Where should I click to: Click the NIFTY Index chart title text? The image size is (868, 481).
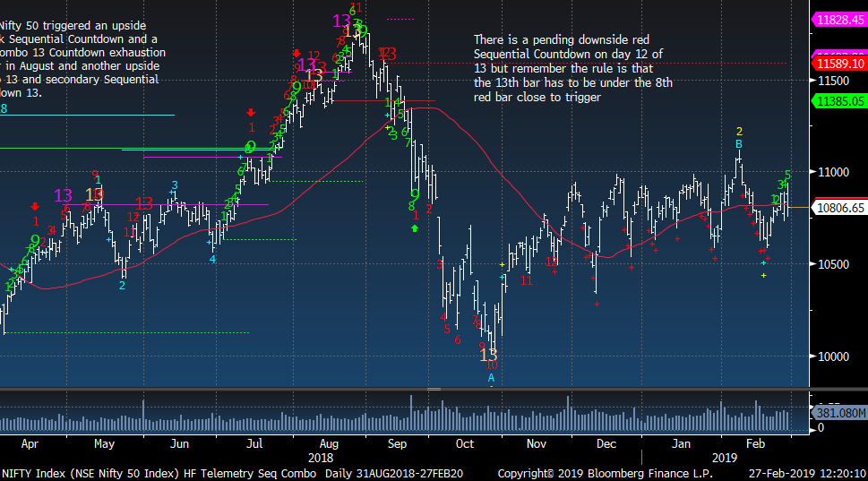159,474
